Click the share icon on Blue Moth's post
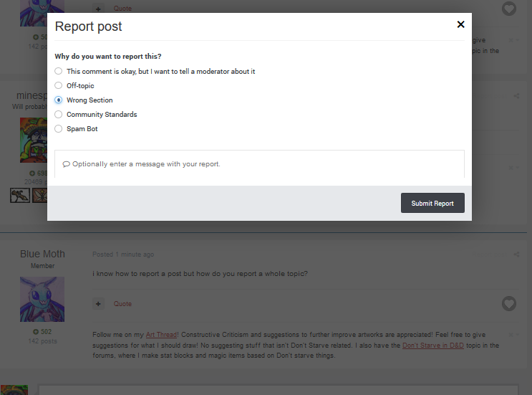The height and width of the screenshot is (395, 532). [x=516, y=254]
